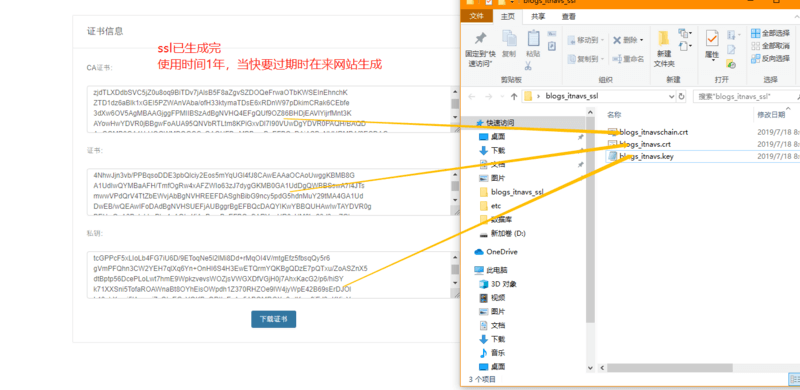Switch to the Share (共享) ribbon tab

click(538, 16)
